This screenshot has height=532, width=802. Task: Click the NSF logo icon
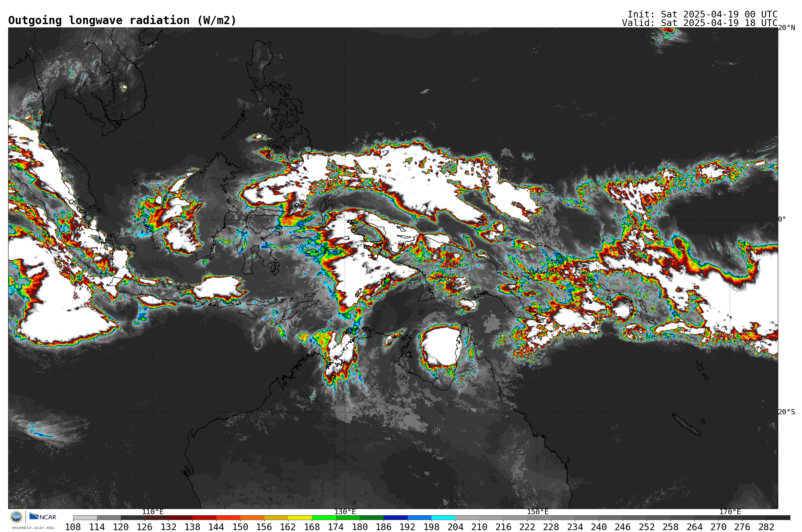pyautogui.click(x=16, y=516)
